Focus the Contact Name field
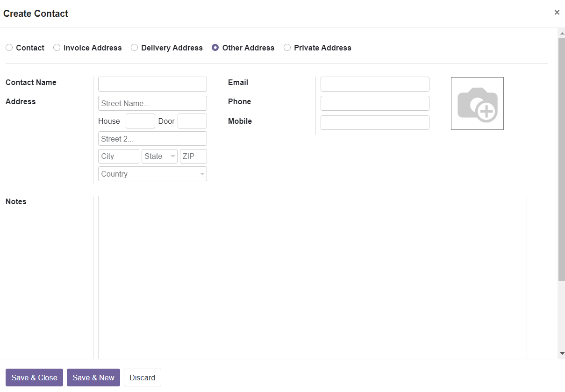 pyautogui.click(x=152, y=84)
